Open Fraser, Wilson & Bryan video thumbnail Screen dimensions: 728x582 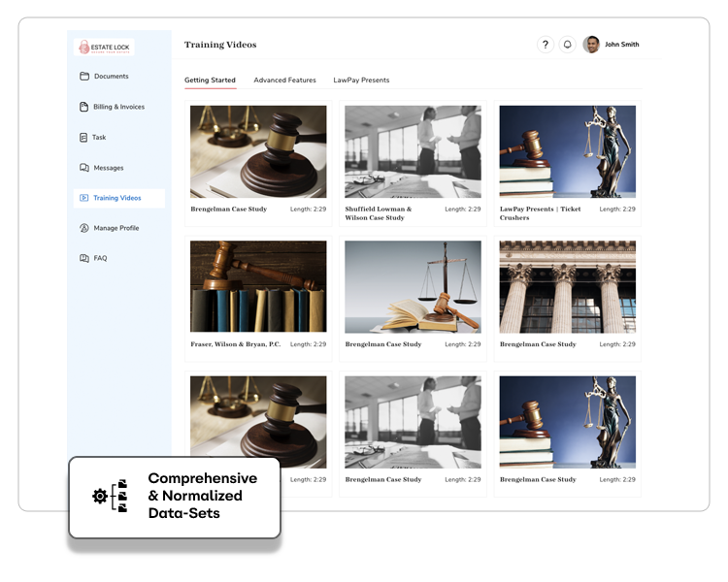[x=258, y=286]
